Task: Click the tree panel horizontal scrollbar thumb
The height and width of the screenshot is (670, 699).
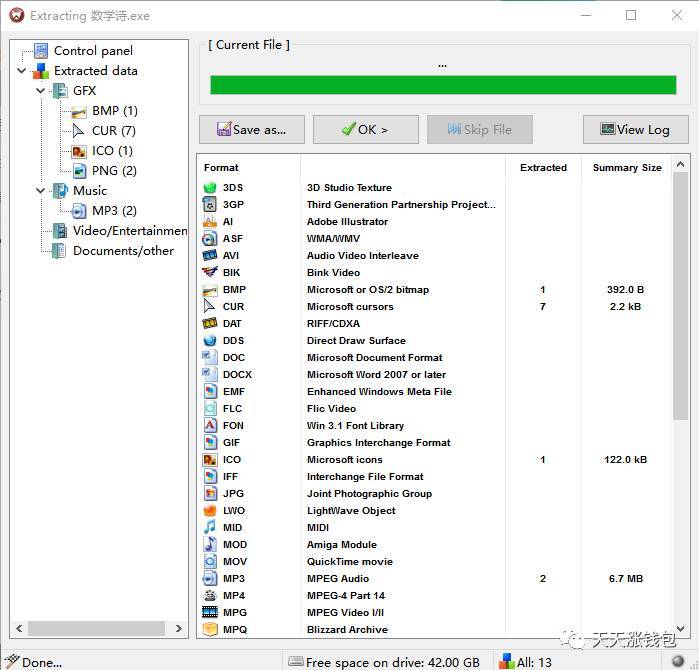Action: point(96,629)
